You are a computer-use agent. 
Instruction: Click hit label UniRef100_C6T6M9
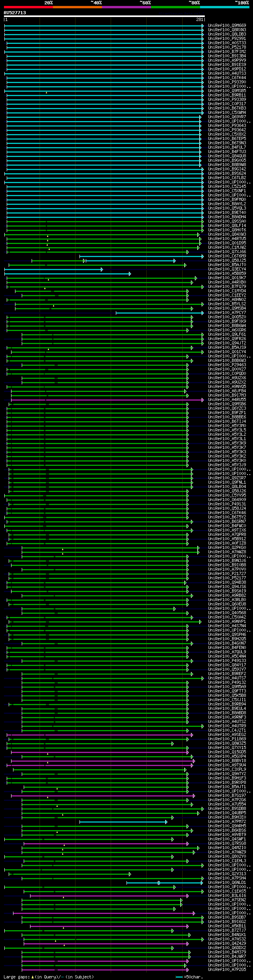[227, 256]
